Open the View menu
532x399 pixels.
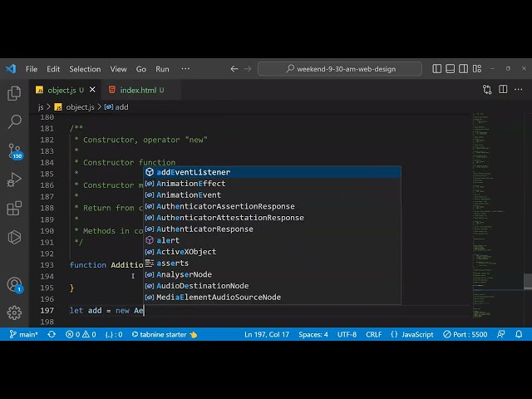click(x=118, y=69)
